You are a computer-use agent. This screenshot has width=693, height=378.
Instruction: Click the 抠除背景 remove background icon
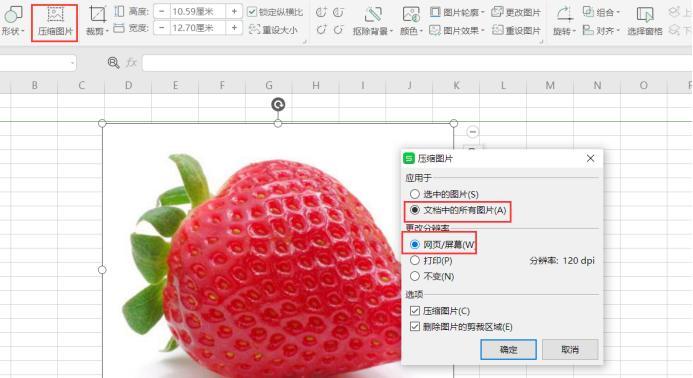(x=373, y=21)
